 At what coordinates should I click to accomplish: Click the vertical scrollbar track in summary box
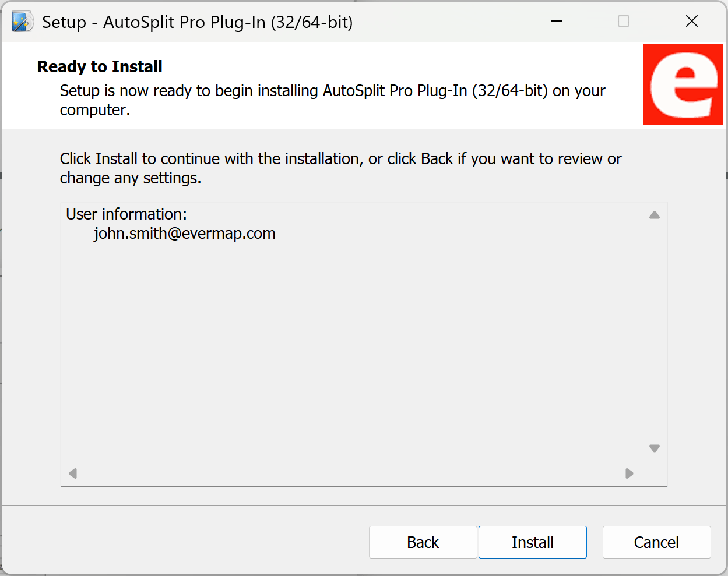655,332
